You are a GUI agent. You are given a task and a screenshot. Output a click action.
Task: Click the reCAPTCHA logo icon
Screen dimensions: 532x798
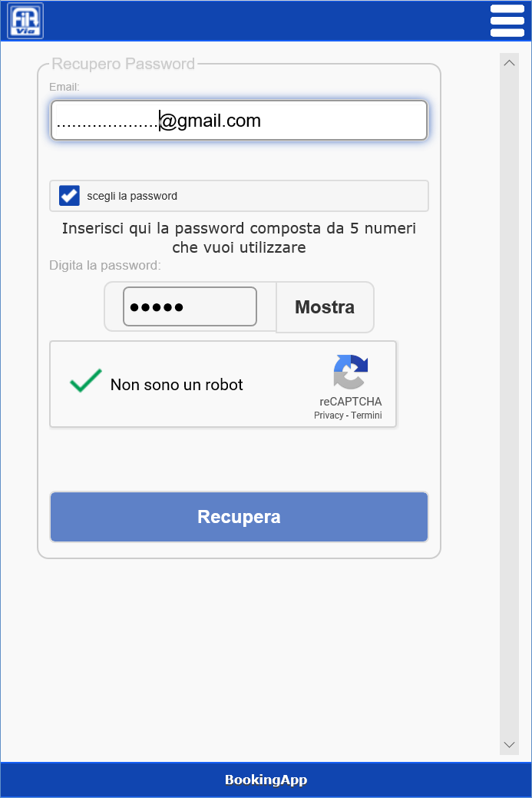350,372
